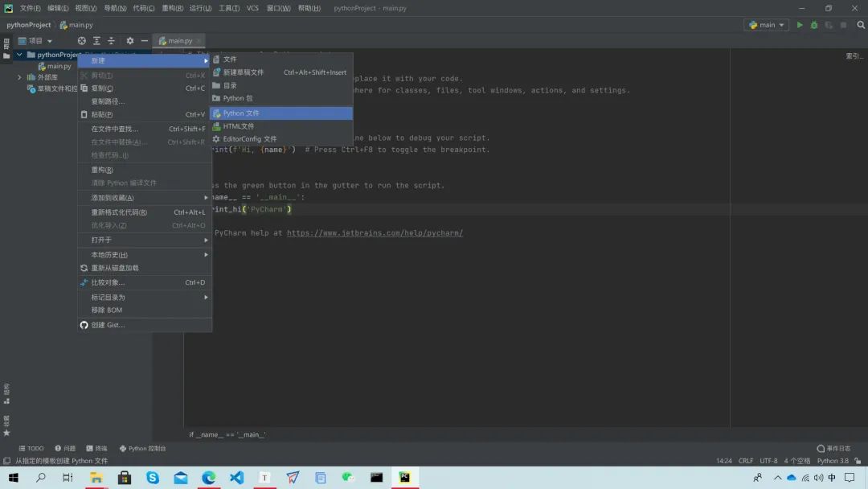Expand the 新建 submenu entry
The height and width of the screenshot is (489, 868).
tap(145, 61)
